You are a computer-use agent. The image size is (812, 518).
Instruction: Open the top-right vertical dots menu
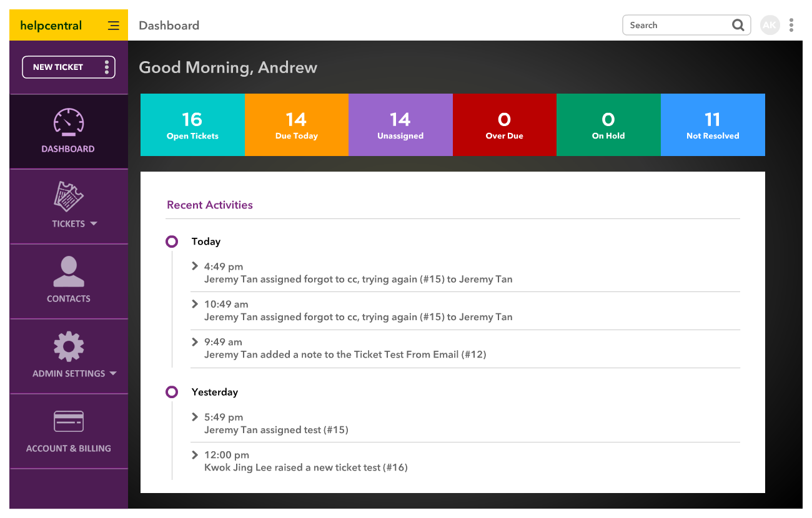791,25
